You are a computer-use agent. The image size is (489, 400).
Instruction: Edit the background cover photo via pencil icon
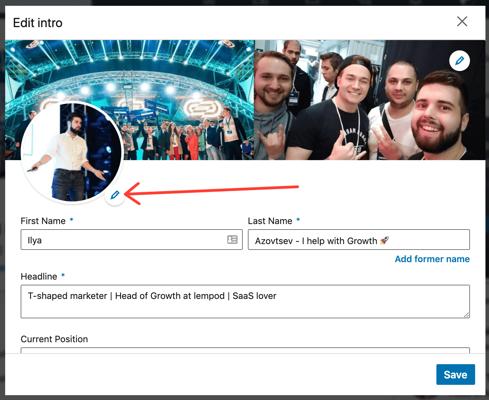click(x=459, y=61)
